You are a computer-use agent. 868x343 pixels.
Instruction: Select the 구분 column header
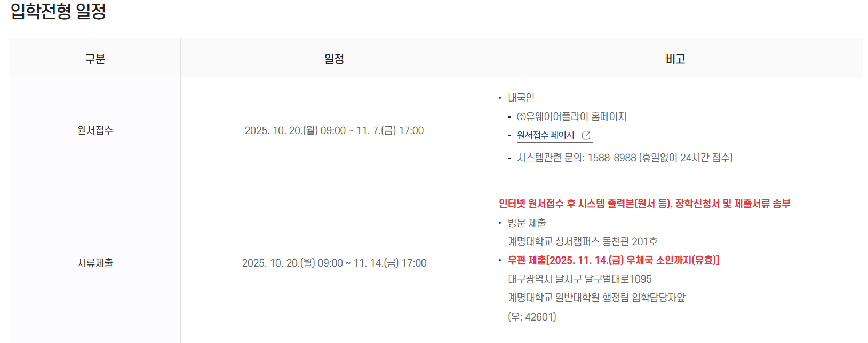95,59
